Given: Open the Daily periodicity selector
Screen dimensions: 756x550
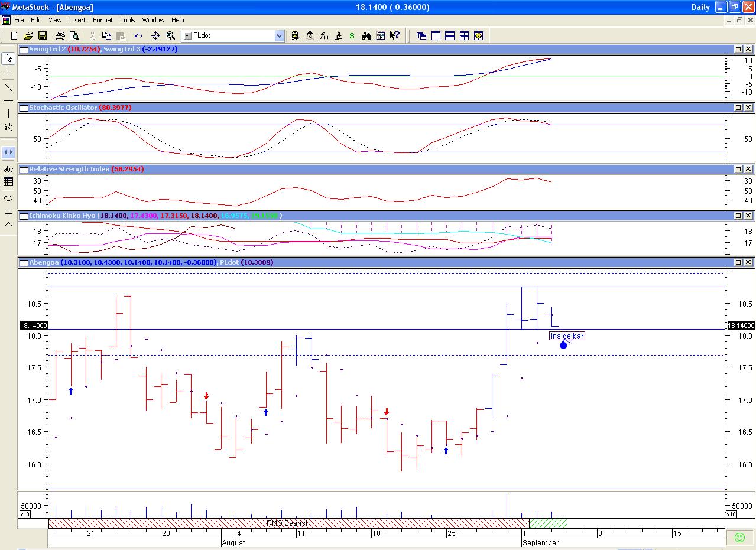Looking at the screenshot, I should pyautogui.click(x=700, y=7).
